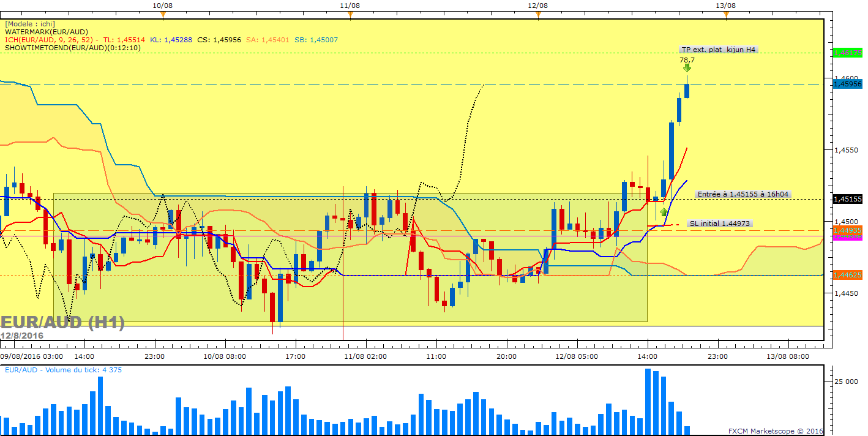Click the '20:00' time axis label
Screen dimensions: 868x436
(507, 356)
